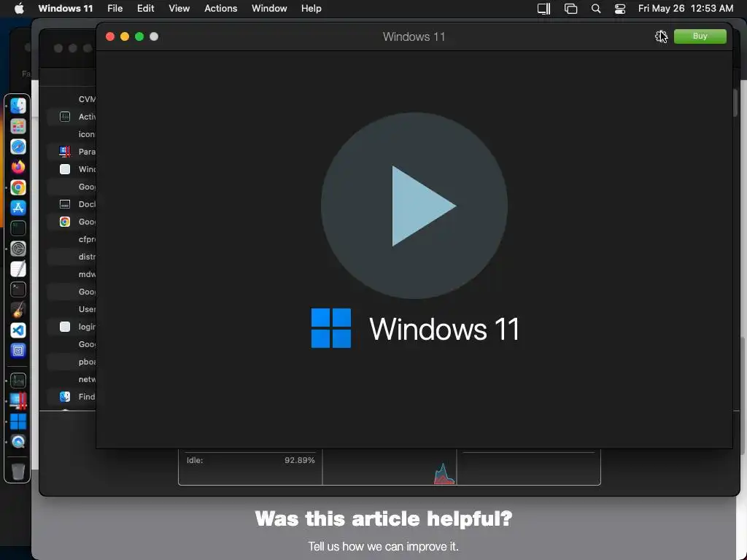
Task: Click the window-stack icon in menu bar
Action: click(x=570, y=9)
